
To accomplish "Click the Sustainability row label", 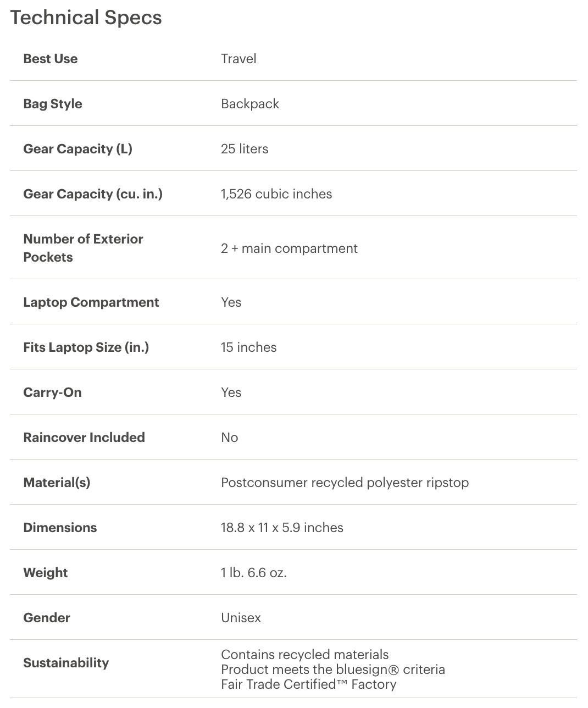I will click(x=66, y=663).
